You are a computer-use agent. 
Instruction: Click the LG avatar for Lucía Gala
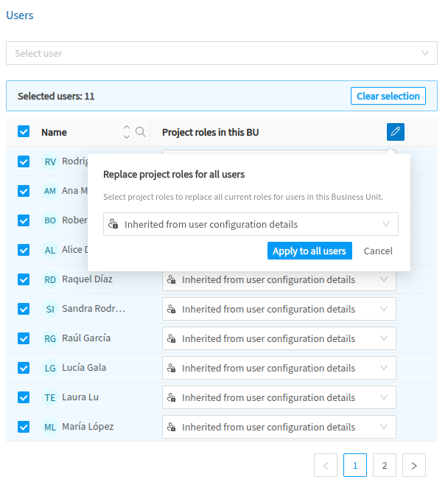click(x=50, y=368)
